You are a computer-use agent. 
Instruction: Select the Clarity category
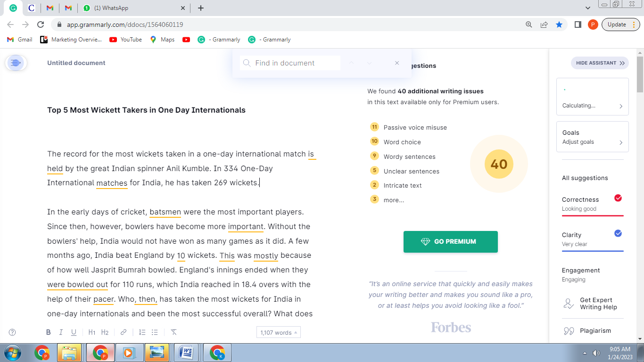(x=593, y=239)
